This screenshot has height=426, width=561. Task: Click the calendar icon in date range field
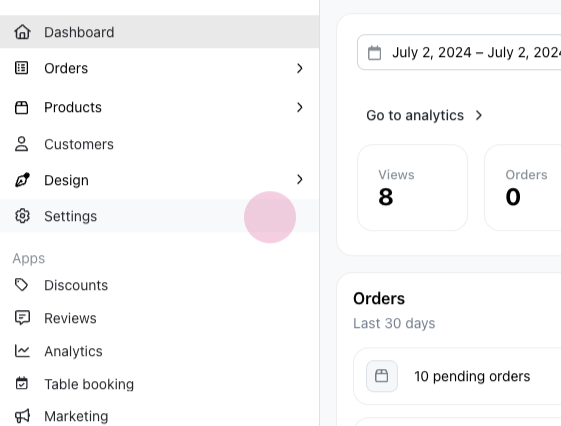[375, 53]
